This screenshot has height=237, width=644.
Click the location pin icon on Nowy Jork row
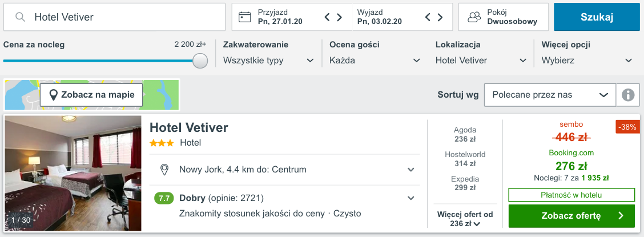[x=164, y=170]
